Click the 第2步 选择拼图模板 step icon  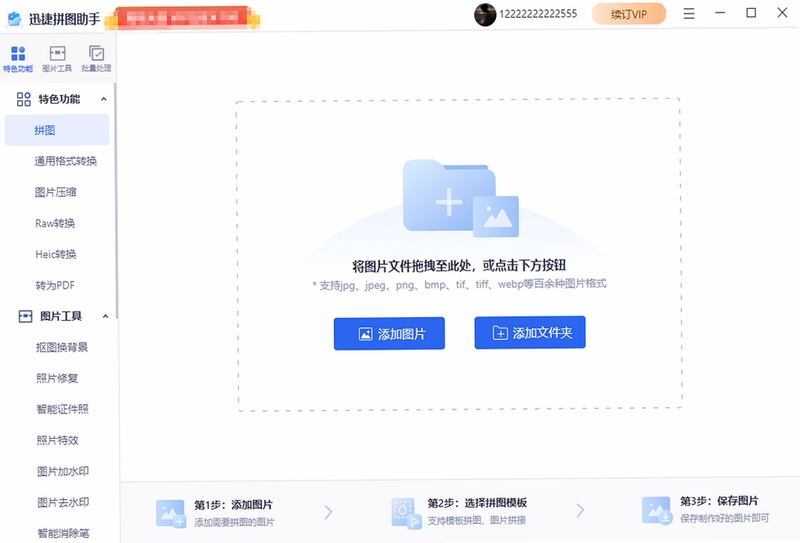coord(406,513)
